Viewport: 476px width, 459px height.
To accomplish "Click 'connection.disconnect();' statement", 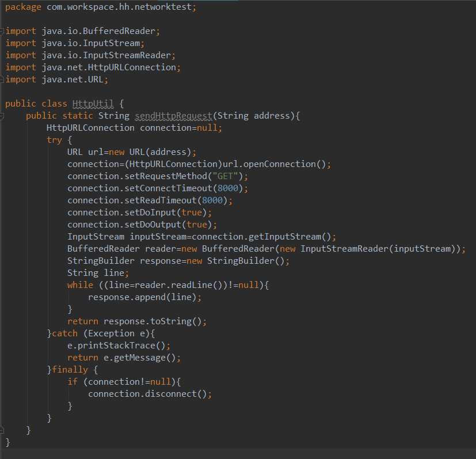I will pos(150,394).
